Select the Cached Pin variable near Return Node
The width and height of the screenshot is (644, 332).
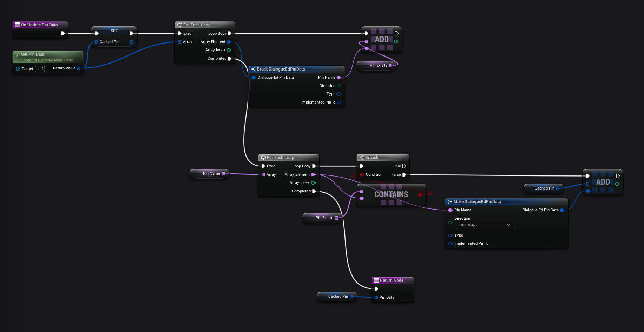click(x=337, y=296)
